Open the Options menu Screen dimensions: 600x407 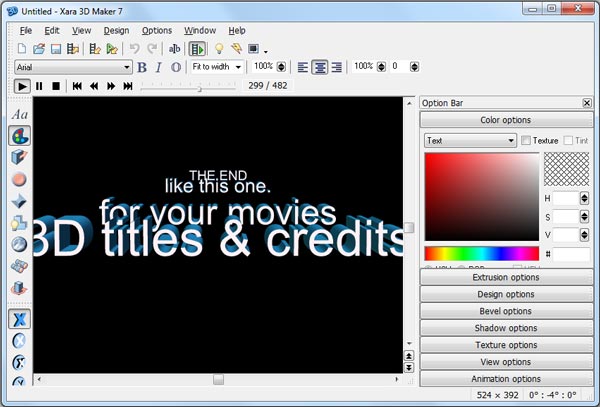point(157,30)
